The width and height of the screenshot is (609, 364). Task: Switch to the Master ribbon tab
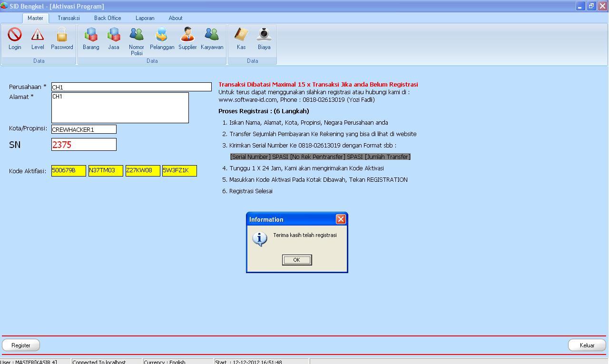click(x=35, y=18)
